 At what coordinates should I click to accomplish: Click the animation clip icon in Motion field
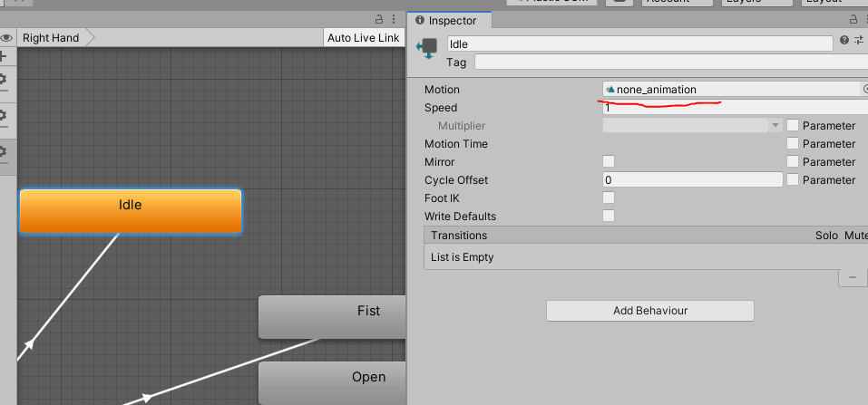click(x=610, y=89)
